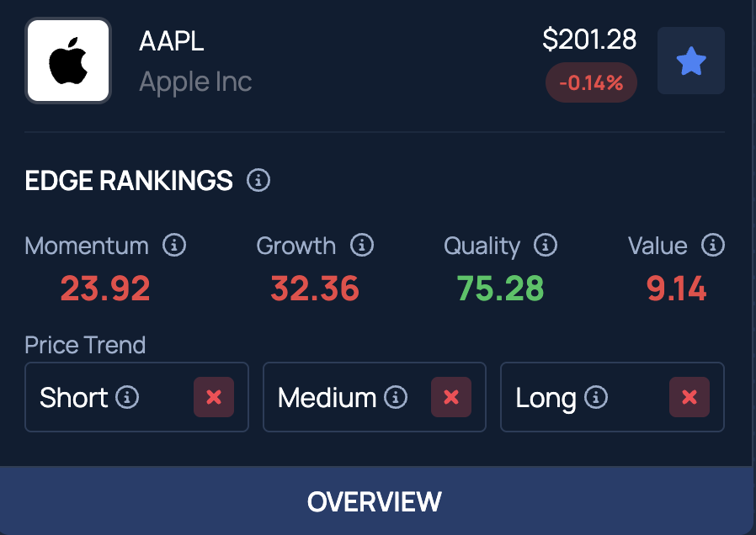
Task: Show info for Momentum ranking
Action: [x=174, y=245]
